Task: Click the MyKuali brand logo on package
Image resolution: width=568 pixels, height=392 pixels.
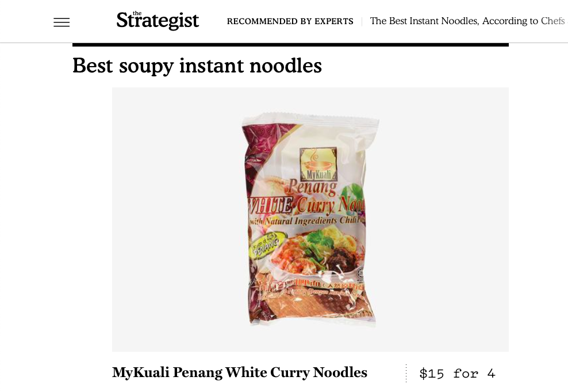Action: [318, 164]
